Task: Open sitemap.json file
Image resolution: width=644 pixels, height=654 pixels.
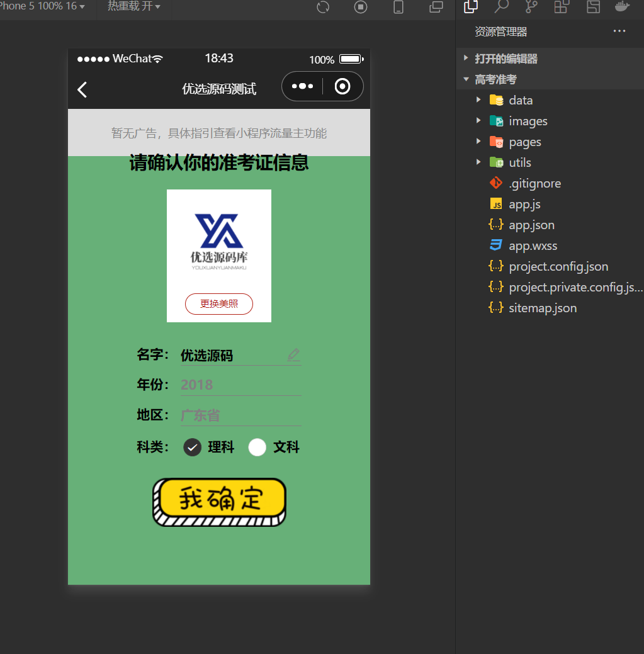Action: 542,308
